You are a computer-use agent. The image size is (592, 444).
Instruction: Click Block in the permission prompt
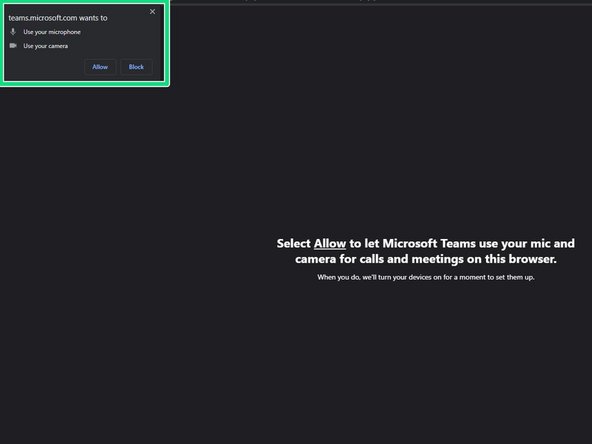136,67
